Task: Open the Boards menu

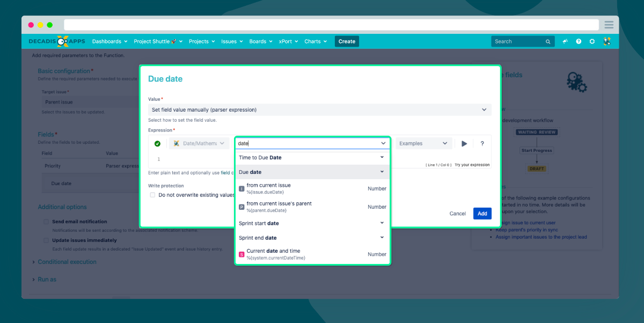Action: [260, 41]
